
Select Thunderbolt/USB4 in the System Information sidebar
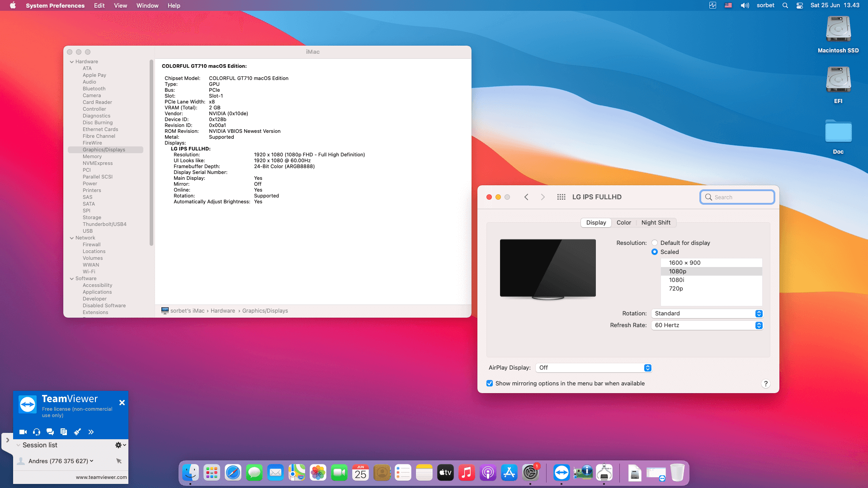pyautogui.click(x=104, y=225)
